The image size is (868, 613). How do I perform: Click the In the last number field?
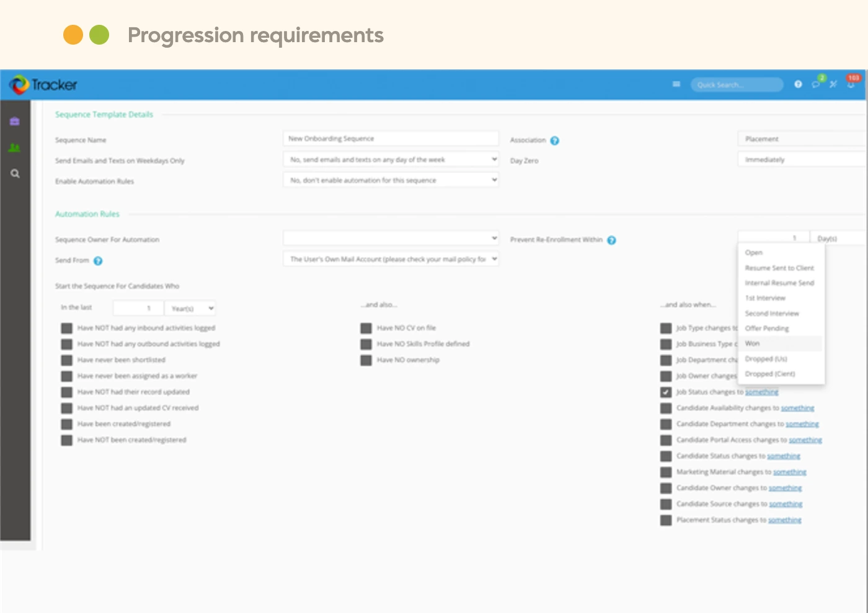tap(138, 308)
